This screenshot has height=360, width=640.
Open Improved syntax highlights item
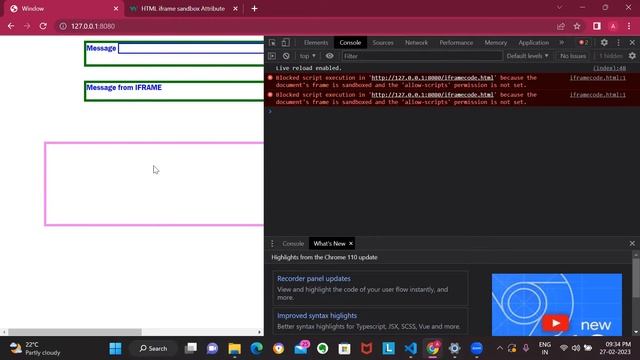pyautogui.click(x=317, y=316)
